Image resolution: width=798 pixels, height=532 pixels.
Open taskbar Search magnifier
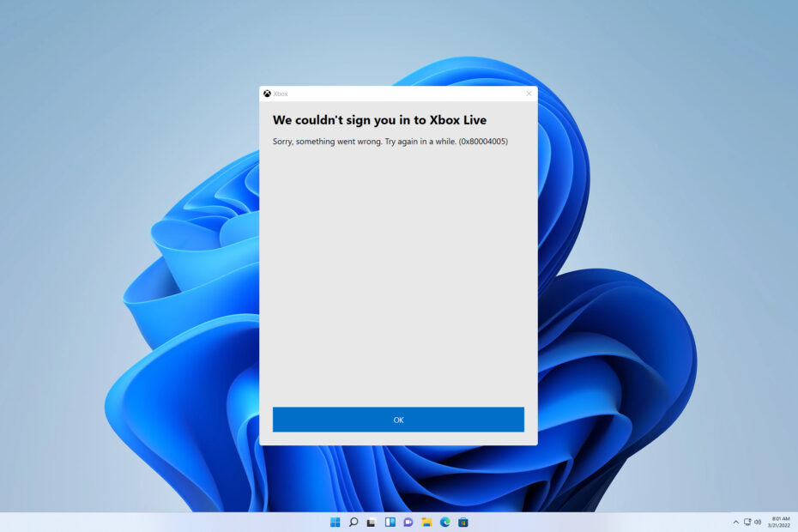pos(354,522)
